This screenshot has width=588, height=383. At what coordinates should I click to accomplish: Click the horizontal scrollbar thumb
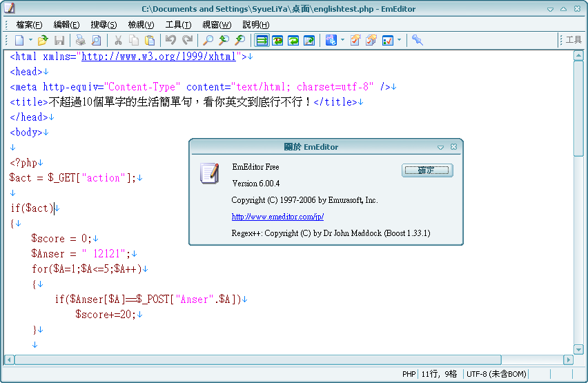coord(258,360)
